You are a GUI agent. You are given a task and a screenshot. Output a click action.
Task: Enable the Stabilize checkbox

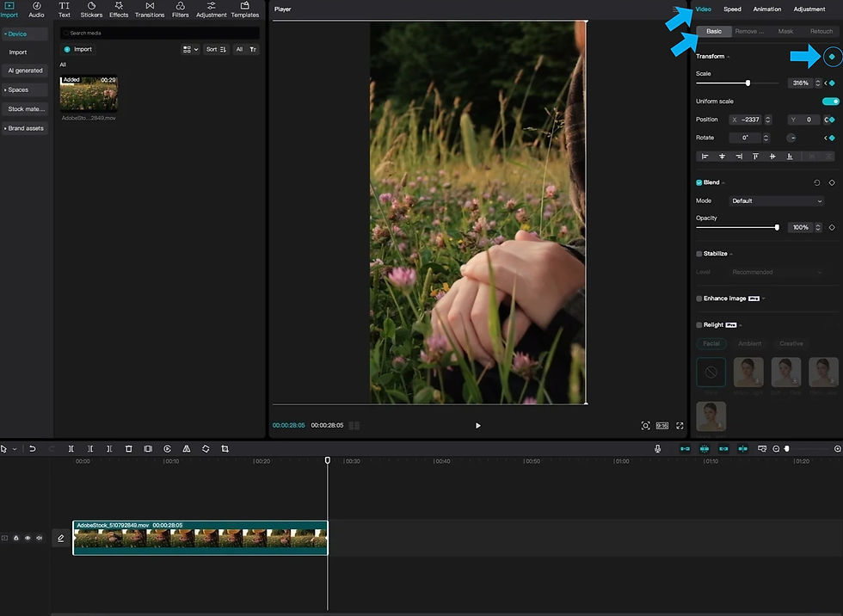tap(699, 253)
